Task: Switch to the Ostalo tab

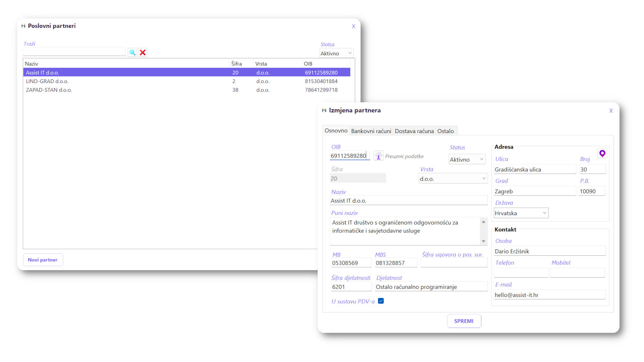Action: (445, 131)
